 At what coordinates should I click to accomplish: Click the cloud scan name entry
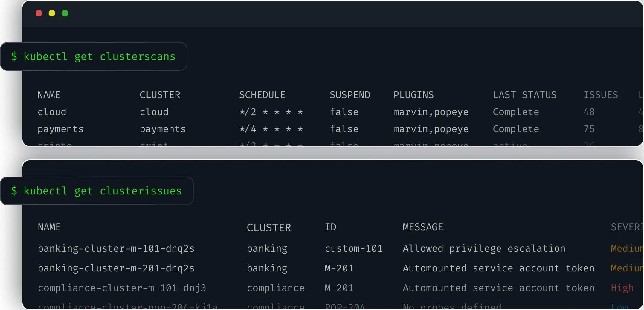tap(52, 112)
